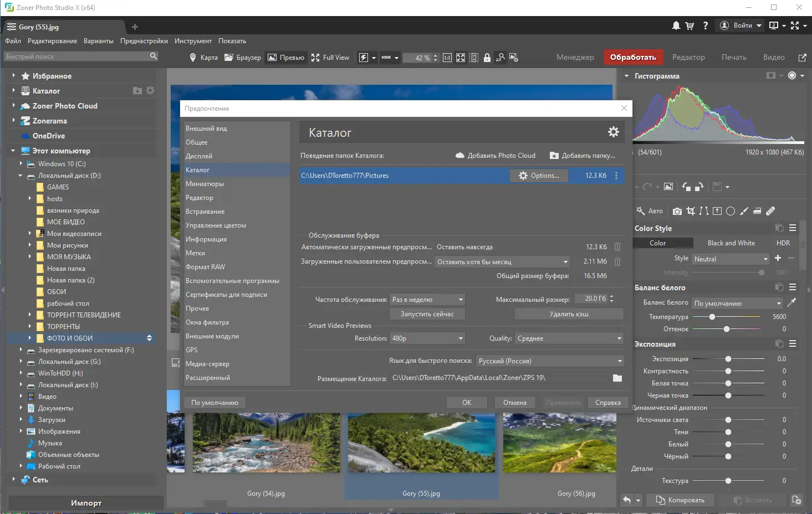Expand the Избранное tree node

[x=14, y=76]
